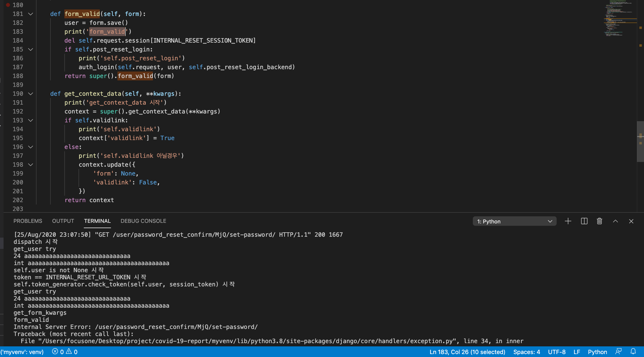Click errors and warnings count indicator
This screenshot has height=357, width=644.
65,352
